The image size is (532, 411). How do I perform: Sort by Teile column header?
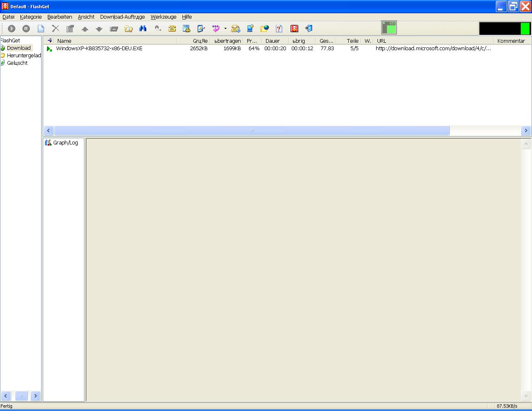(x=349, y=41)
